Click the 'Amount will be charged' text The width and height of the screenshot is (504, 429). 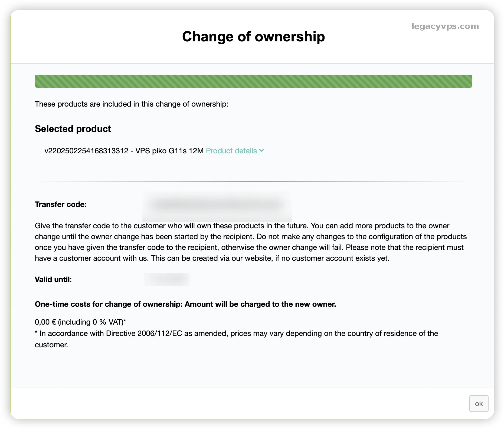click(x=260, y=304)
